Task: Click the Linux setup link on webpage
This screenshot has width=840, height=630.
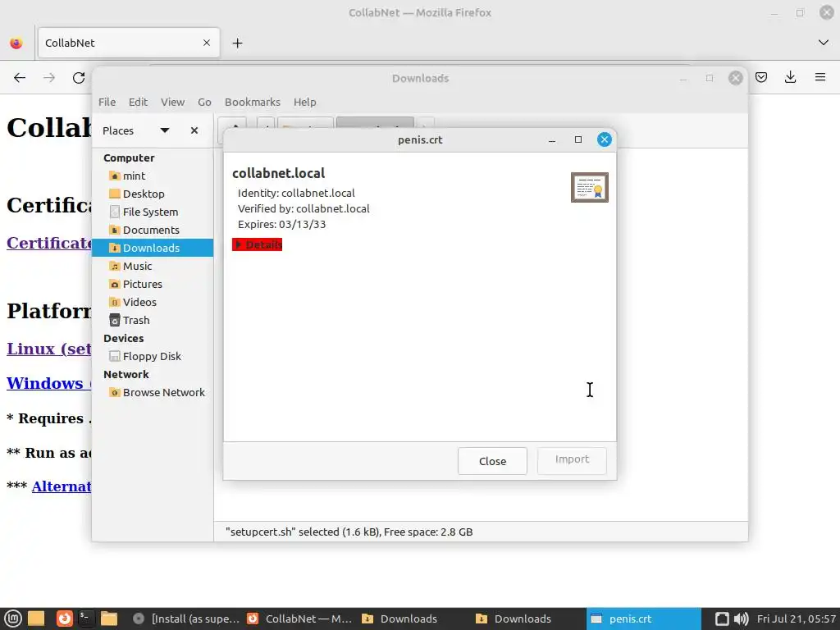Action: click(49, 349)
